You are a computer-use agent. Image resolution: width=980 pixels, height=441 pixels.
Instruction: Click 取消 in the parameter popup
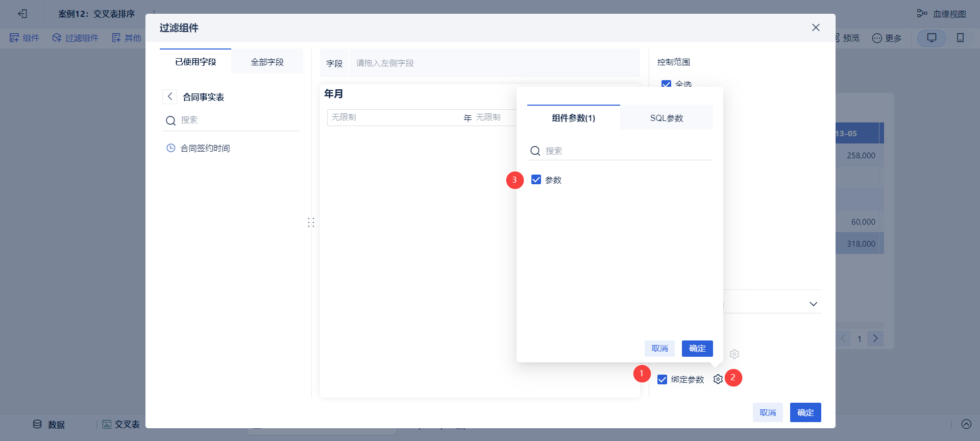(659, 349)
